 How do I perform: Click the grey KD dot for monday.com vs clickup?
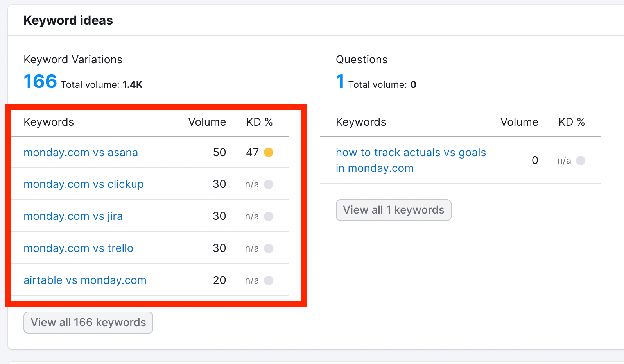click(x=269, y=184)
